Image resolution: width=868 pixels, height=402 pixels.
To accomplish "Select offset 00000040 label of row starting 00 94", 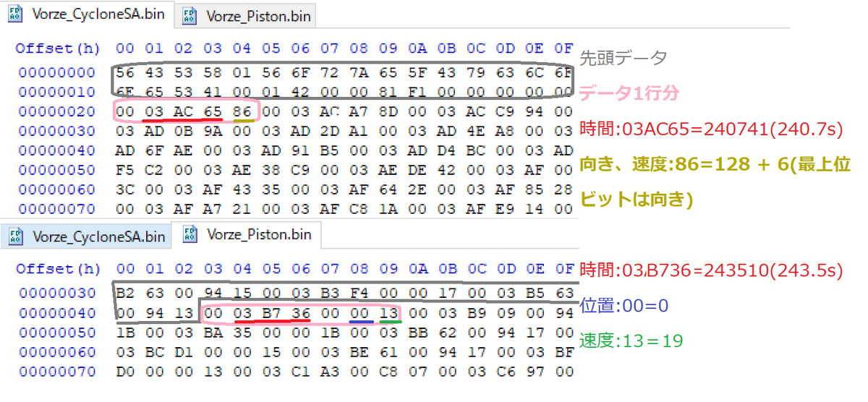I will pos(57,312).
